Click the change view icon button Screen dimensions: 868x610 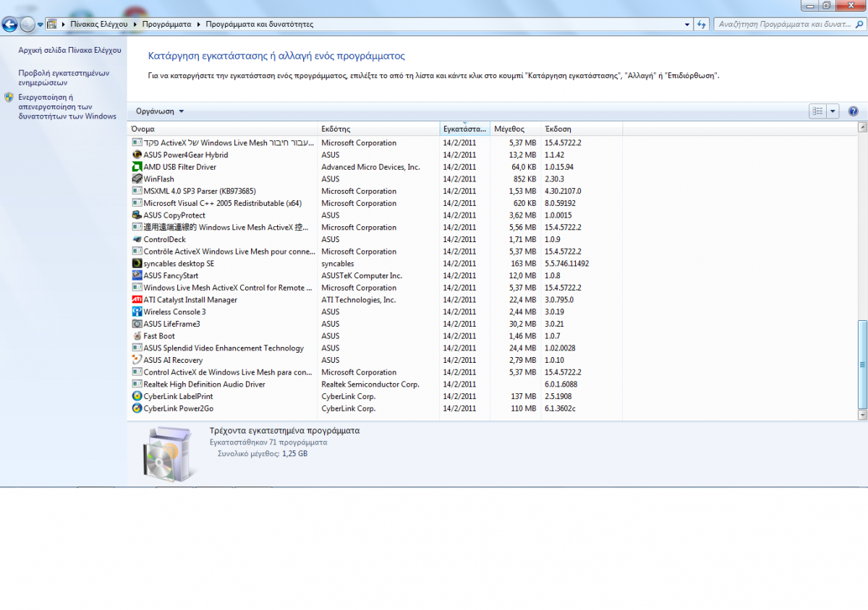point(817,111)
